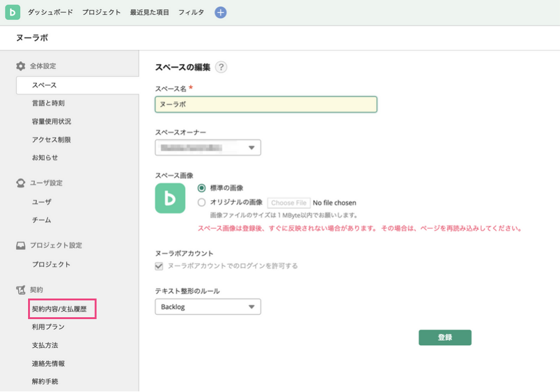Open 利用プラン page

pyautogui.click(x=48, y=327)
